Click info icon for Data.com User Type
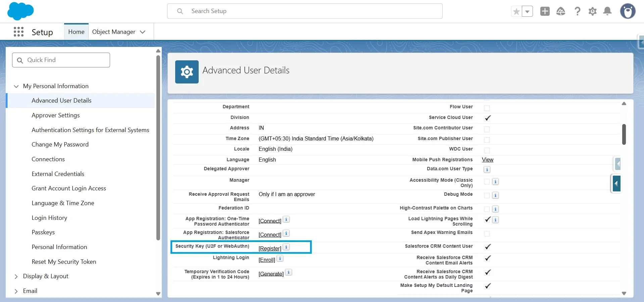 [x=487, y=170]
